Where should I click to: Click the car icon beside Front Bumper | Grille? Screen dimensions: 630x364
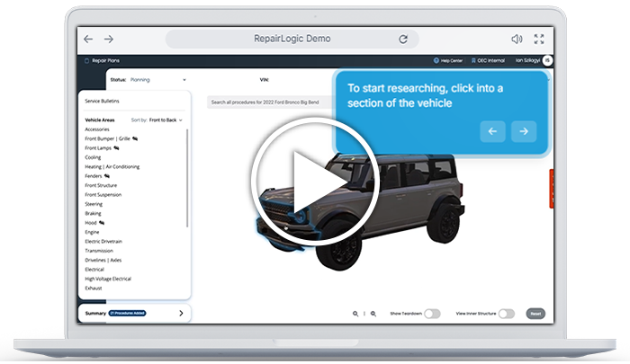tap(135, 138)
